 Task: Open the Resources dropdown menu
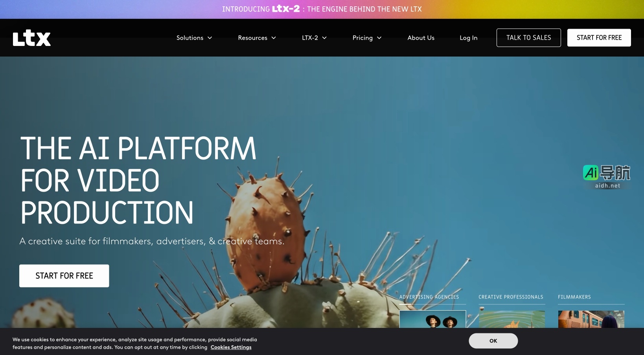point(257,38)
